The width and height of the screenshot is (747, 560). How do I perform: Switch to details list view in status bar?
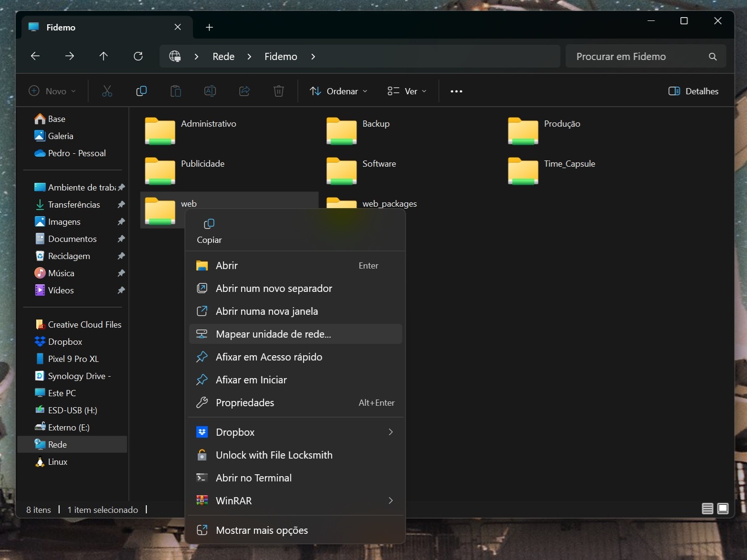(707, 509)
